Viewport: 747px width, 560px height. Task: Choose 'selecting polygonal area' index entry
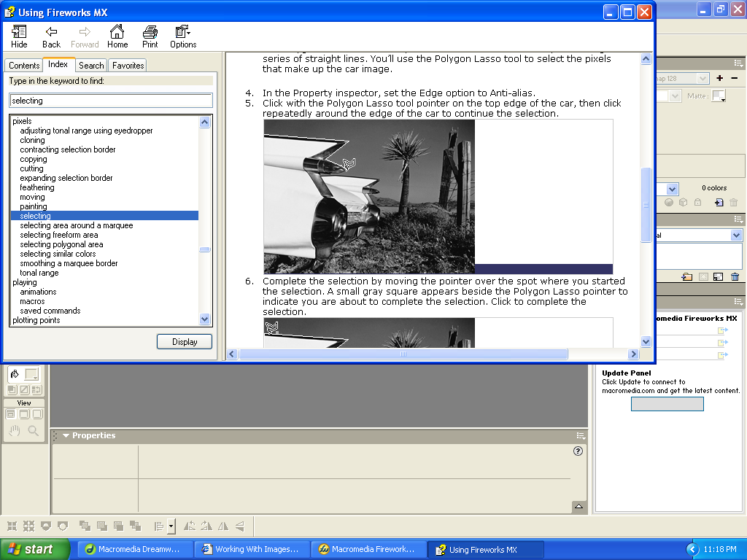tap(61, 244)
